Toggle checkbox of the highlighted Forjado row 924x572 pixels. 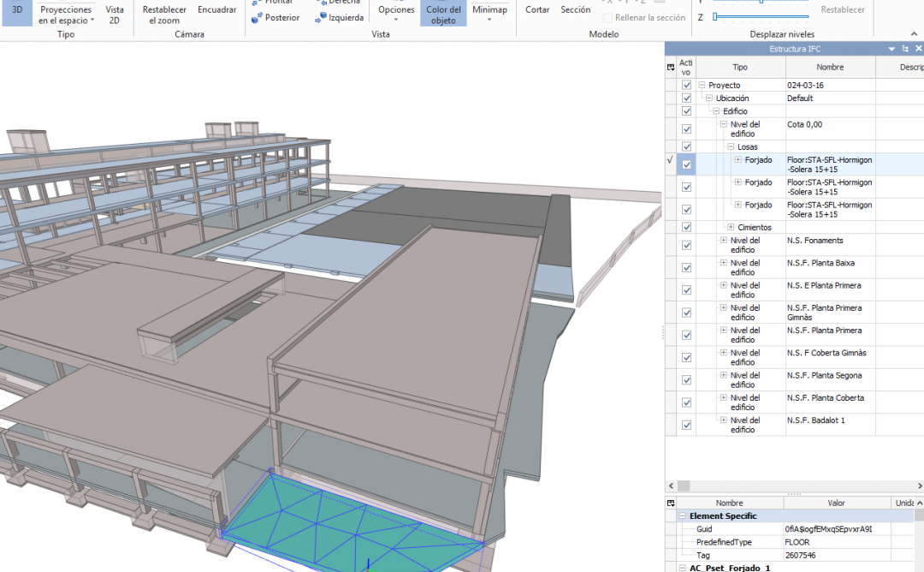[x=686, y=164]
